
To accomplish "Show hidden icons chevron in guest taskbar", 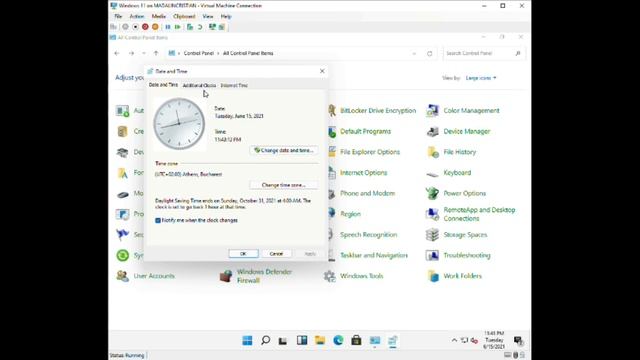I will point(454,340).
